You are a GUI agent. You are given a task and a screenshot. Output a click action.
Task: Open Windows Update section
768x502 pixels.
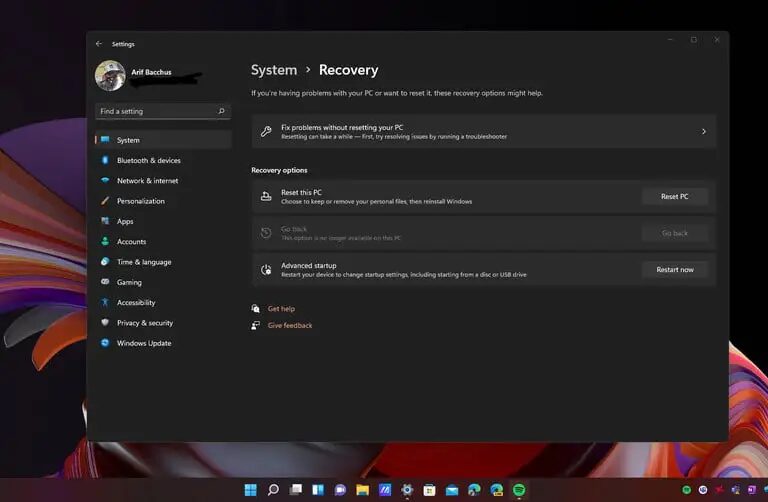click(143, 343)
